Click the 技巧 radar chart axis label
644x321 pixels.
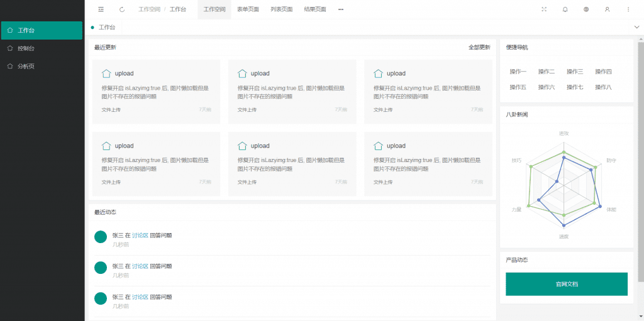point(516,161)
